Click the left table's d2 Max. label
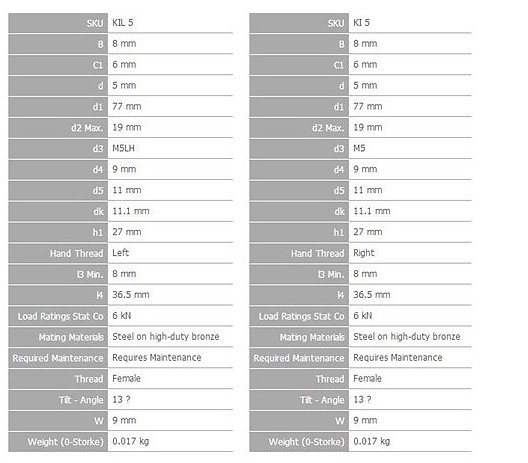 pyautogui.click(x=87, y=128)
